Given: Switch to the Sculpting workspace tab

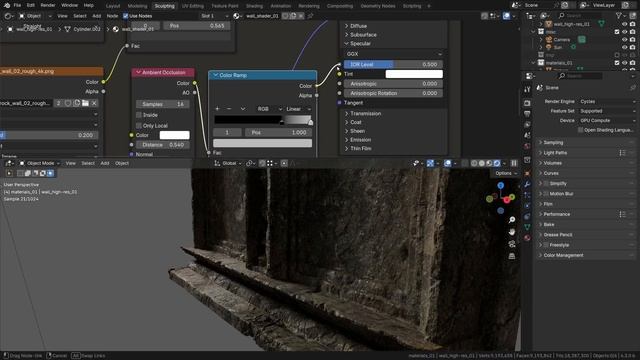Looking at the screenshot, I should [164, 6].
